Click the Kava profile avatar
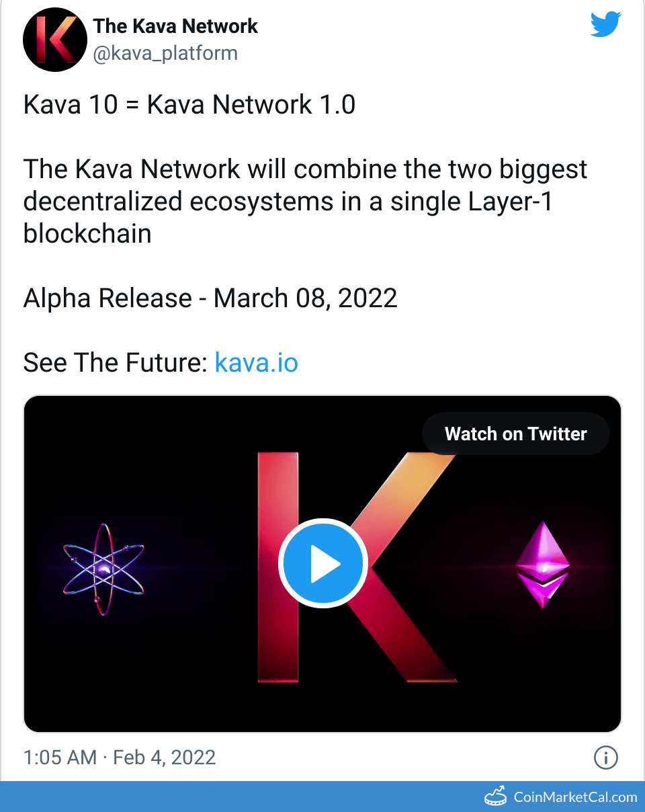645x812 pixels. [56, 40]
